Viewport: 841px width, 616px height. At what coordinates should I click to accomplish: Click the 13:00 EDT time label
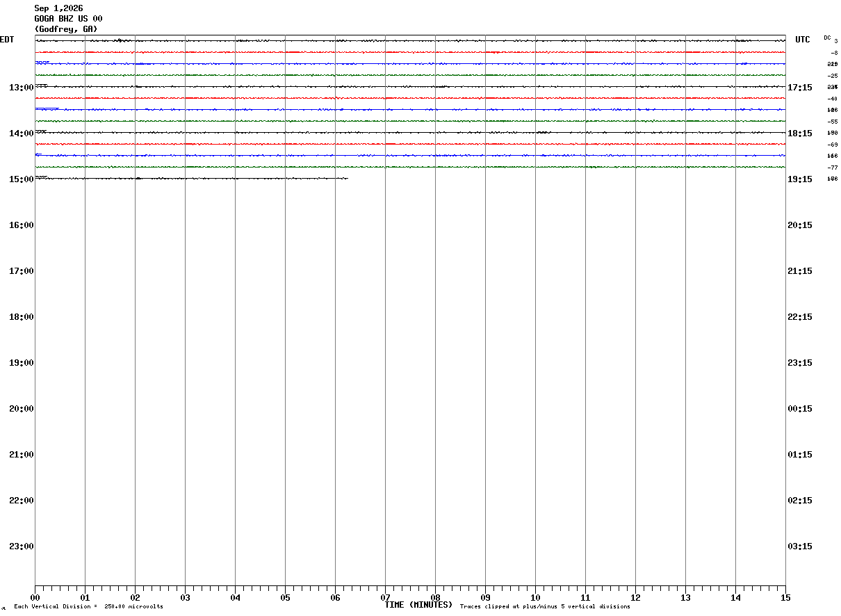click(22, 88)
